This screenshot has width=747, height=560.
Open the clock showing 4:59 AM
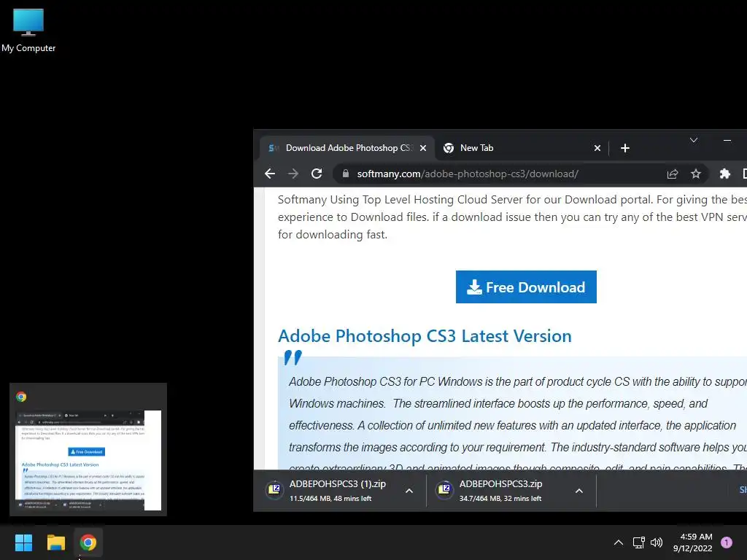tap(693, 542)
